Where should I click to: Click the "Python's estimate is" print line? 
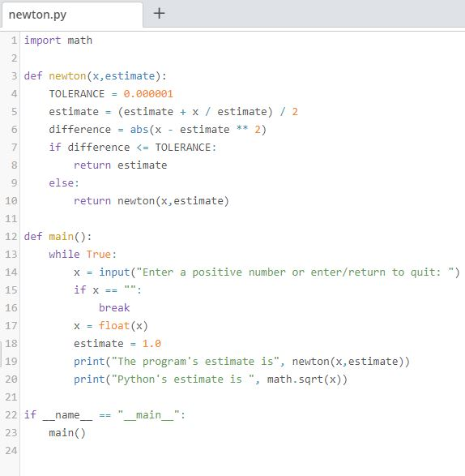coord(211,380)
